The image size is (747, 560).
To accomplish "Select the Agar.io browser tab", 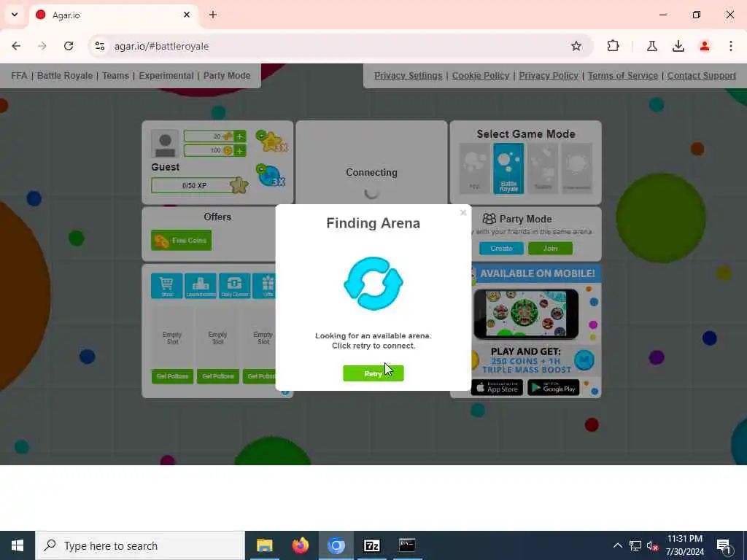I will click(113, 15).
